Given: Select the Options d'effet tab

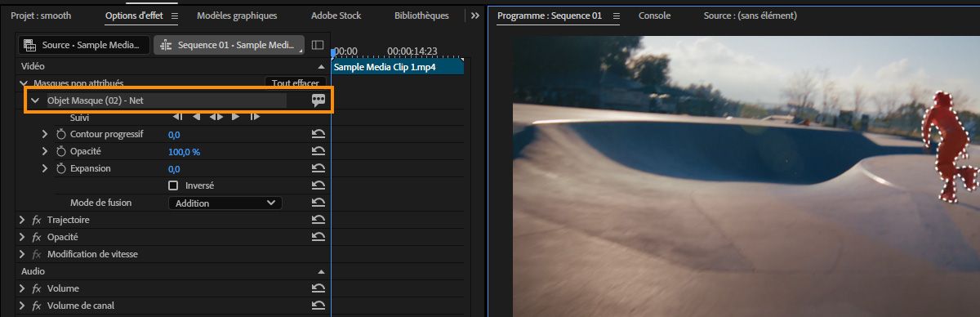Looking at the screenshot, I should (135, 16).
